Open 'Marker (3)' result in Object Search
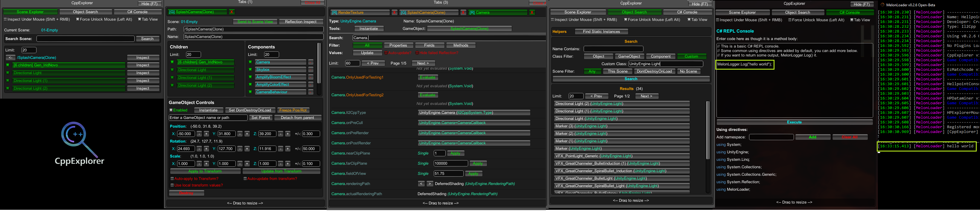Viewport: 980px width, 211px height. click(x=621, y=127)
